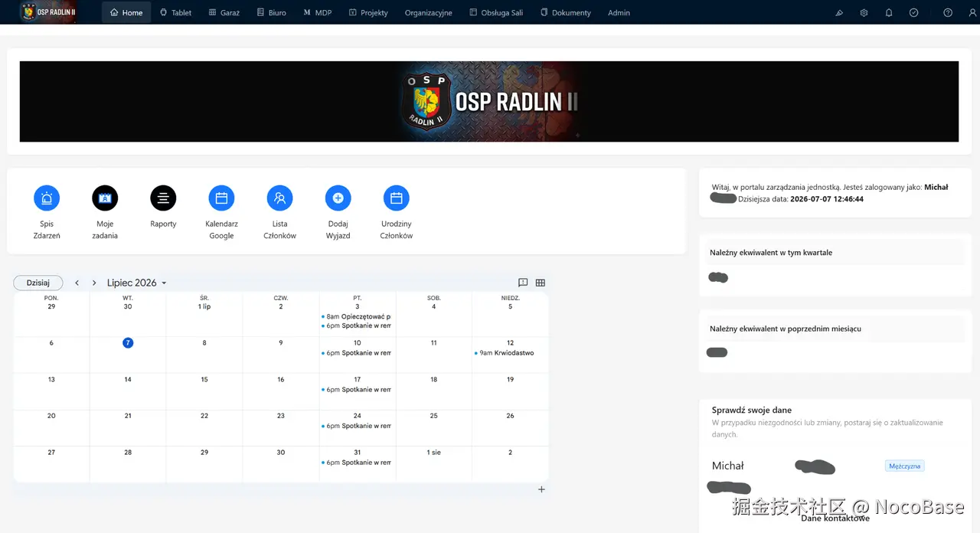The width and height of the screenshot is (980, 533).
Task: Expand the Lipiec 2026 month dropdown
Action: 136,283
